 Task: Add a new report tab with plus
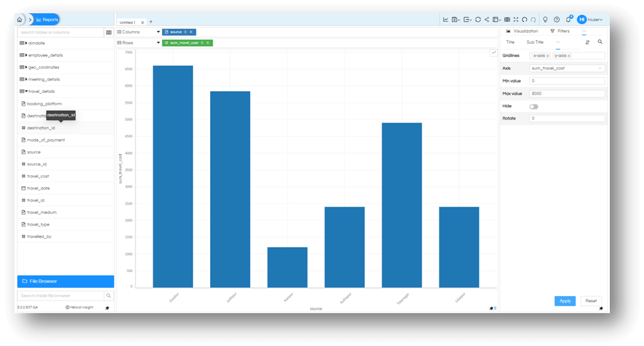point(151,22)
